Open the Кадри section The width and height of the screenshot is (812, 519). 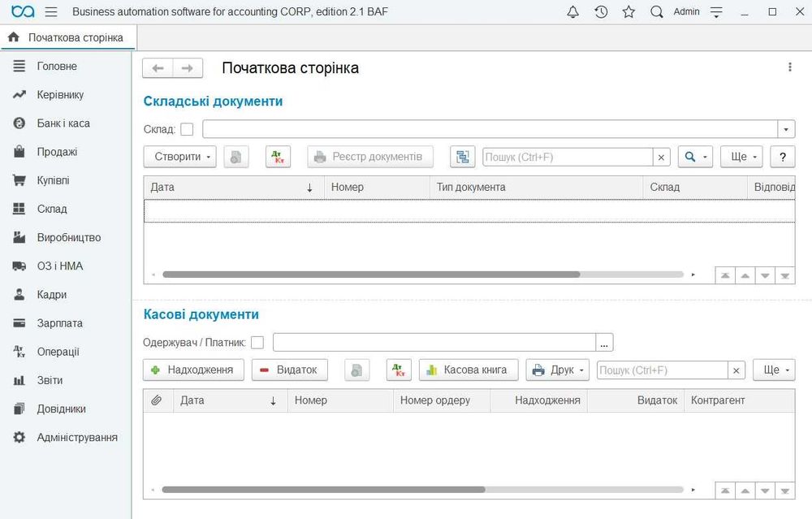pos(52,295)
